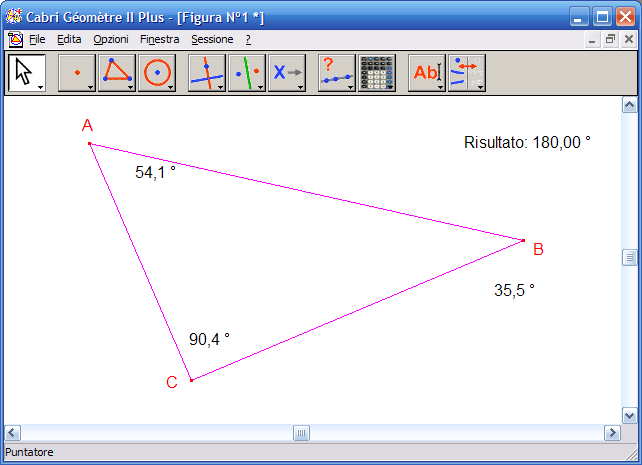Image resolution: width=642 pixels, height=465 pixels.
Task: Expand the Perpendicular tool dropdown arrow
Action: tap(220, 87)
